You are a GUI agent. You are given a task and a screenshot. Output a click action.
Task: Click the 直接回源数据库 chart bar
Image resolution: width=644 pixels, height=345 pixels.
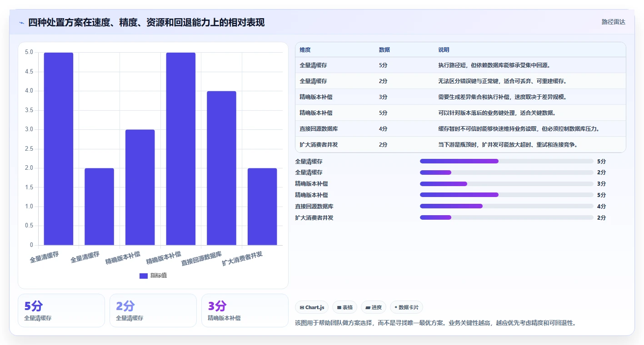click(221, 168)
